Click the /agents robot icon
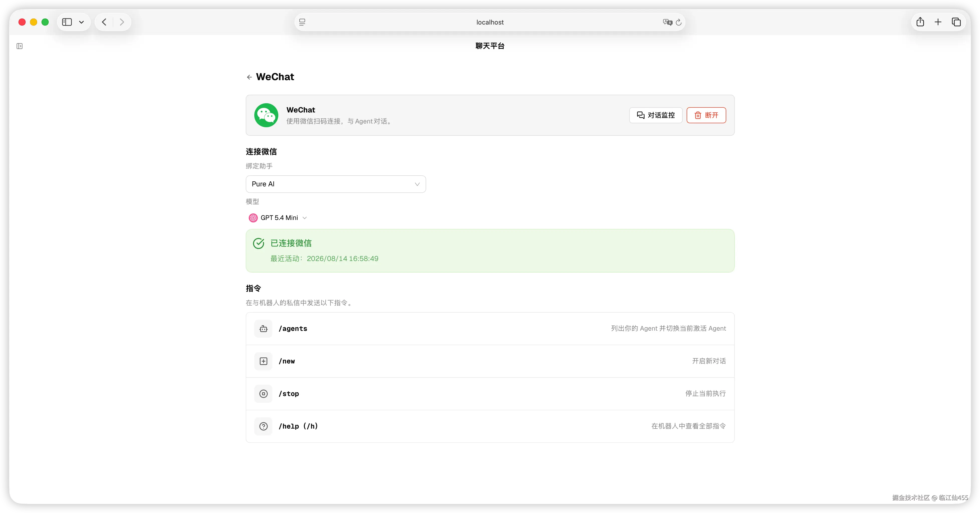 coord(263,329)
